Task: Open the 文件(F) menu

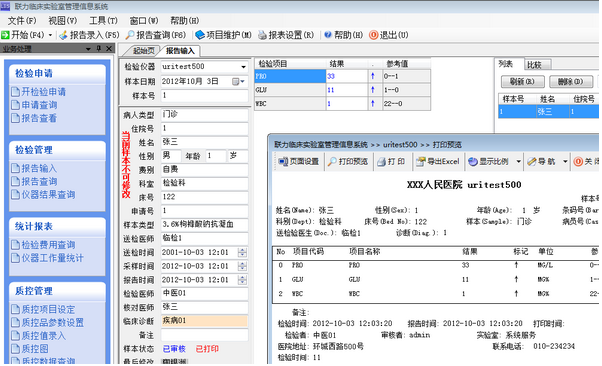Action: 22,20
